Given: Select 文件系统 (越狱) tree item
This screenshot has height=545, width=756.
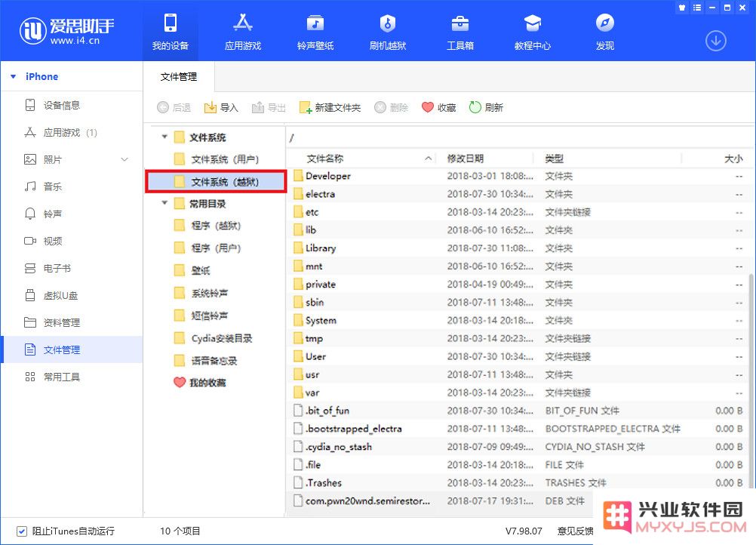Looking at the screenshot, I should coord(216,181).
